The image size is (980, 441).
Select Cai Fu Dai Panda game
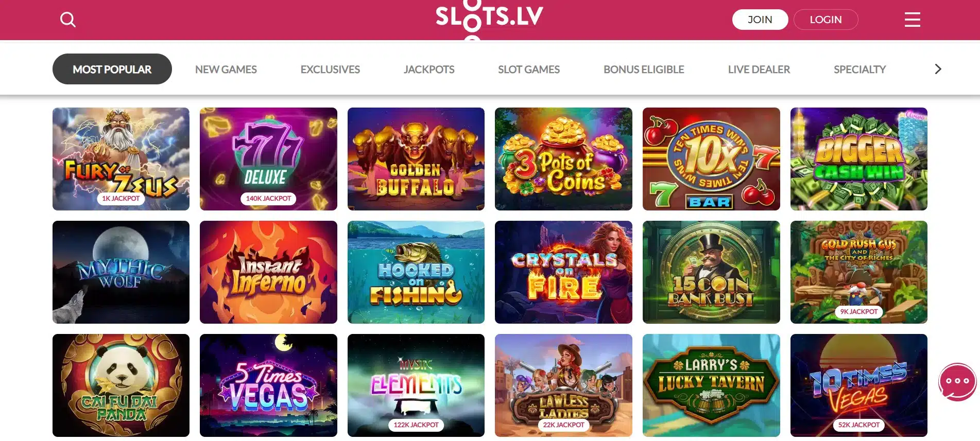coord(121,385)
